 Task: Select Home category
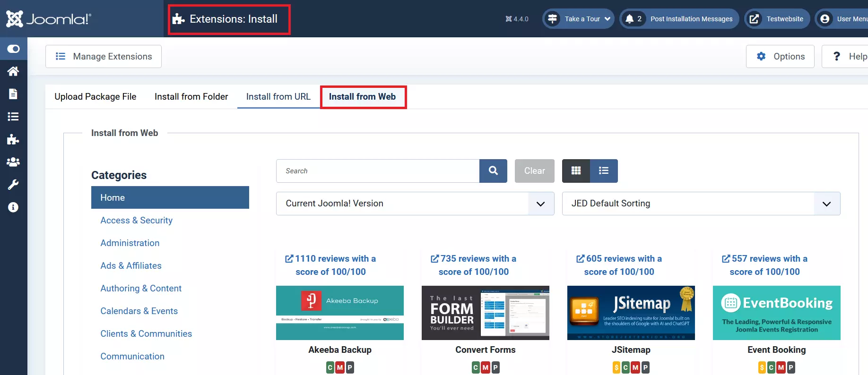click(x=170, y=197)
